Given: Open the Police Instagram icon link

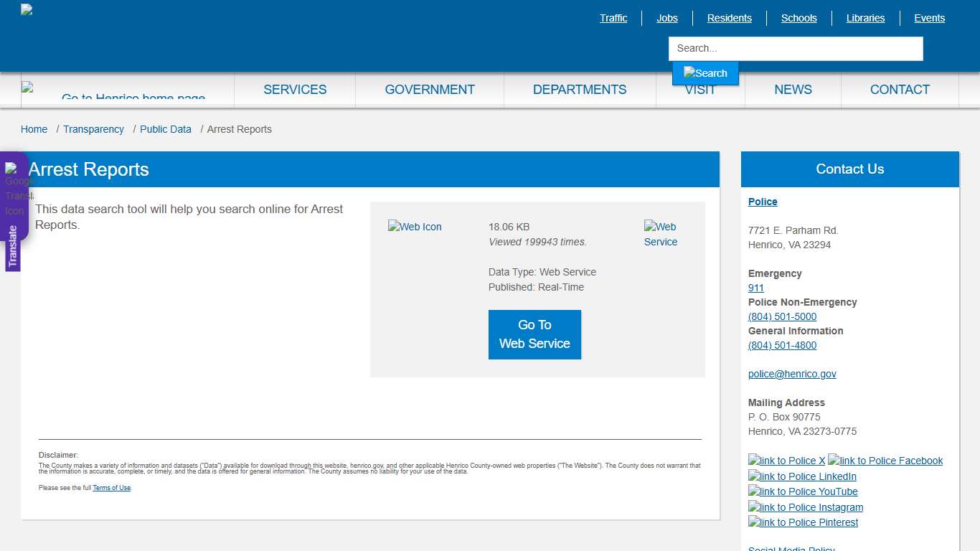Looking at the screenshot, I should [x=806, y=507].
